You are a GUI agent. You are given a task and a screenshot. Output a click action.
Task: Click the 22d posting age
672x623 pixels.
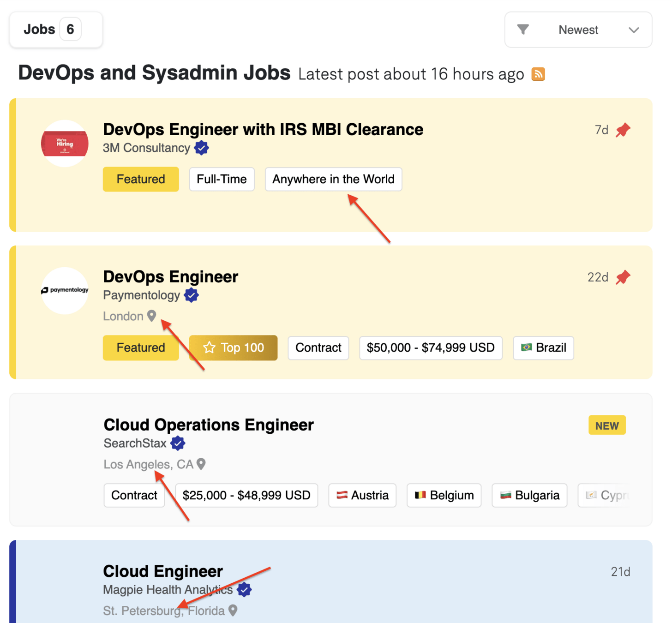598,277
